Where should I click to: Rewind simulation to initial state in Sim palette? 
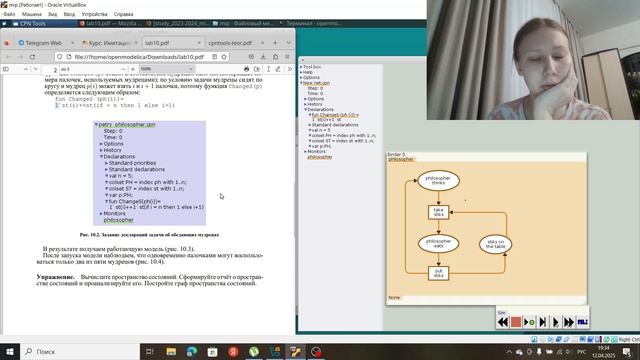[x=502, y=322]
